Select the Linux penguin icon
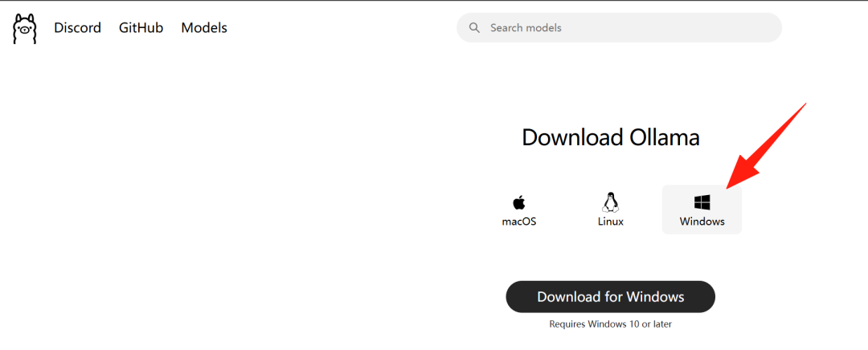Image resolution: width=868 pixels, height=350 pixels. tap(611, 201)
